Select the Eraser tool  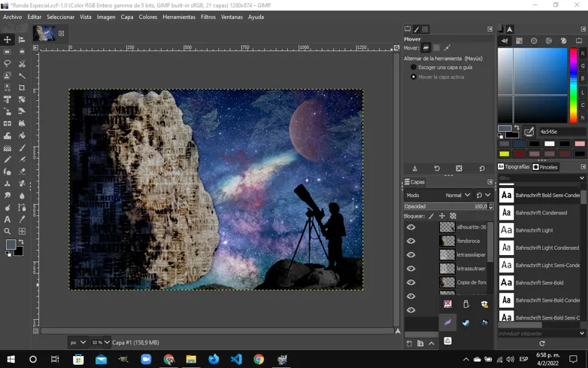tap(22, 172)
